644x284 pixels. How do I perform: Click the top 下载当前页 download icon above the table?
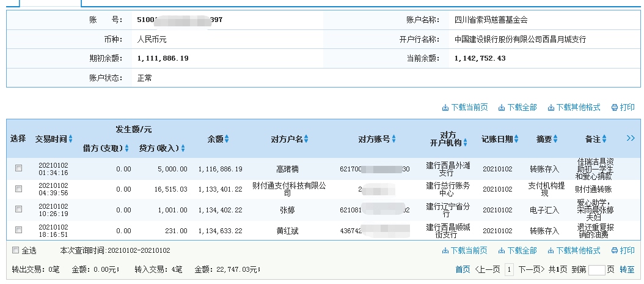click(445, 108)
